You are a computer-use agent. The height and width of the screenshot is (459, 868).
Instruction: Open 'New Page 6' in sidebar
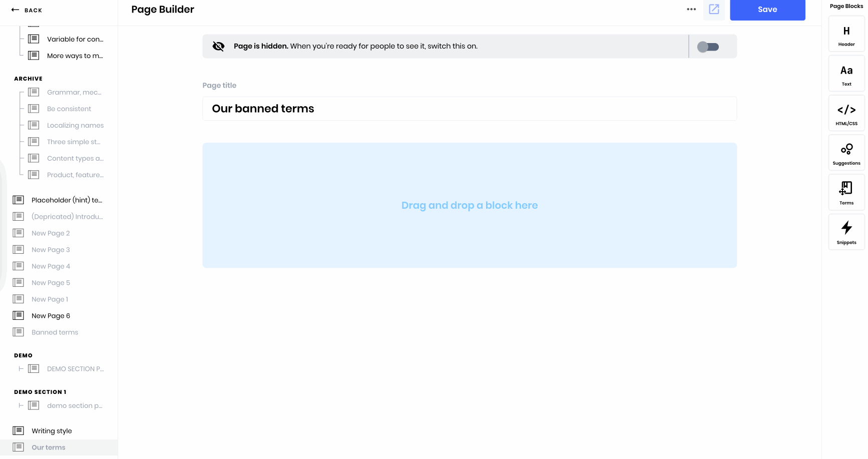point(51,316)
